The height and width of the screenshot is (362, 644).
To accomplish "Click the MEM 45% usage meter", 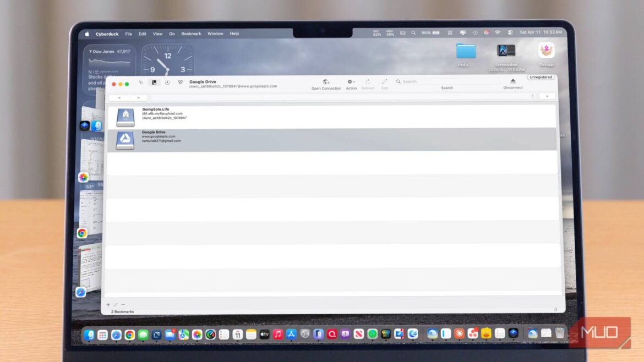I will coord(389,33).
